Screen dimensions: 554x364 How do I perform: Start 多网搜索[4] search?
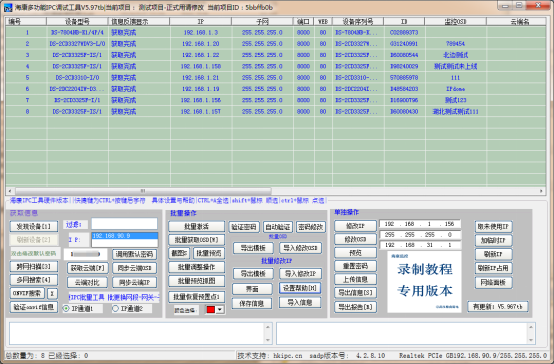(34, 280)
